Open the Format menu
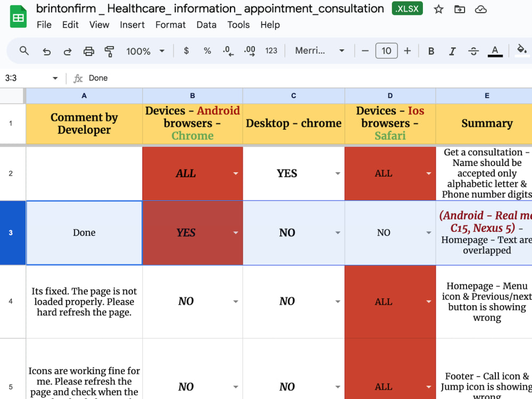The image size is (532, 399). point(170,25)
